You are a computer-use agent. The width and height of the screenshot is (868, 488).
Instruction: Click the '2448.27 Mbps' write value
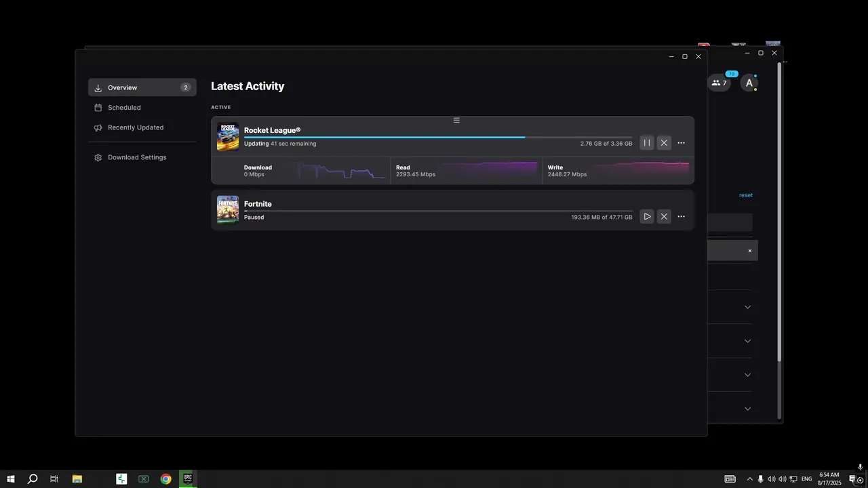(568, 175)
